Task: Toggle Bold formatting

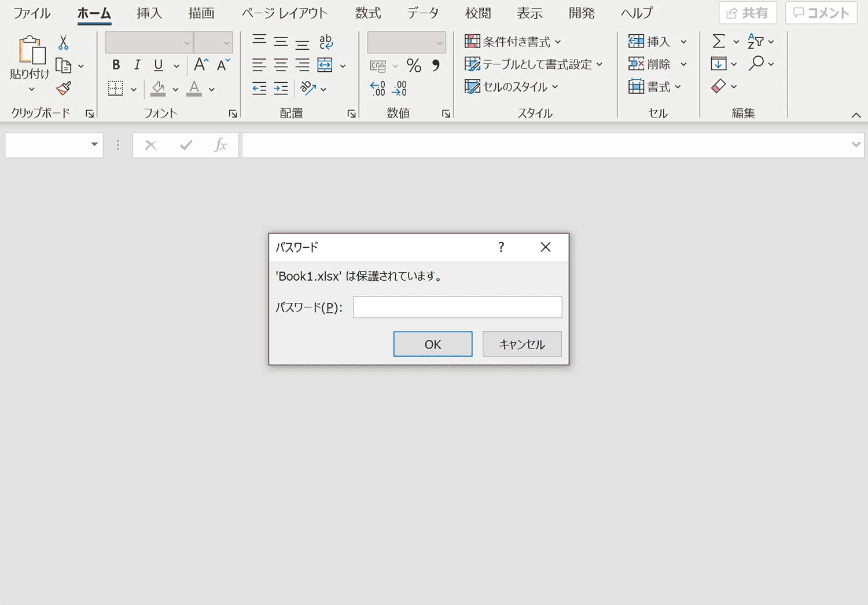Action: [116, 65]
